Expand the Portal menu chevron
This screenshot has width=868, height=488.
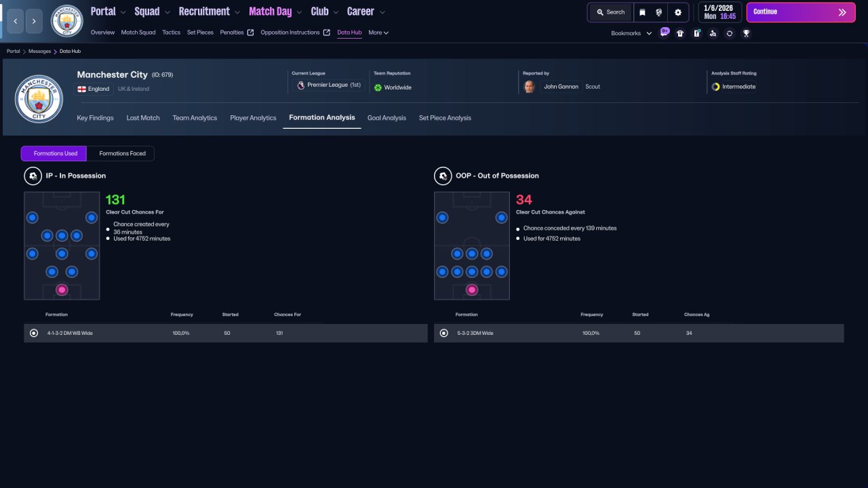(123, 12)
